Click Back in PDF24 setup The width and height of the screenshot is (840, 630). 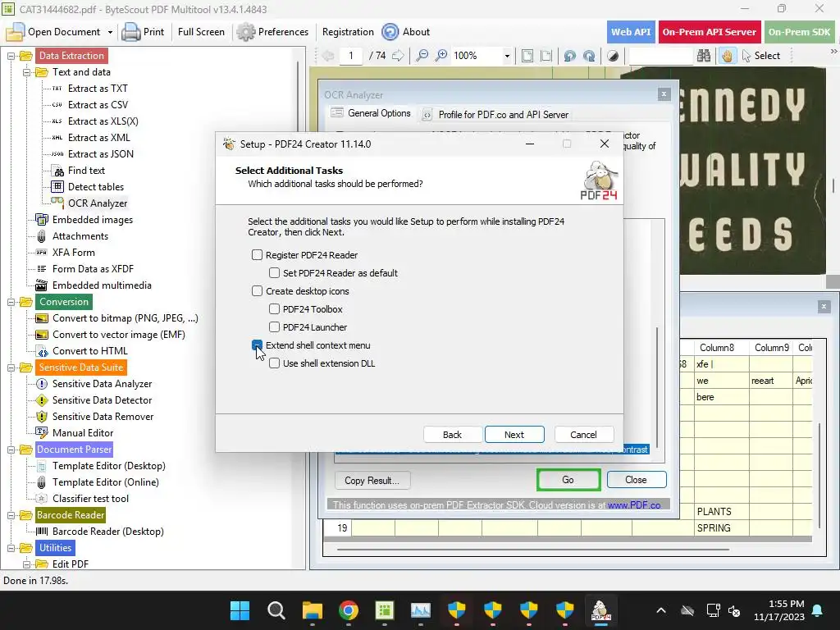(x=452, y=435)
